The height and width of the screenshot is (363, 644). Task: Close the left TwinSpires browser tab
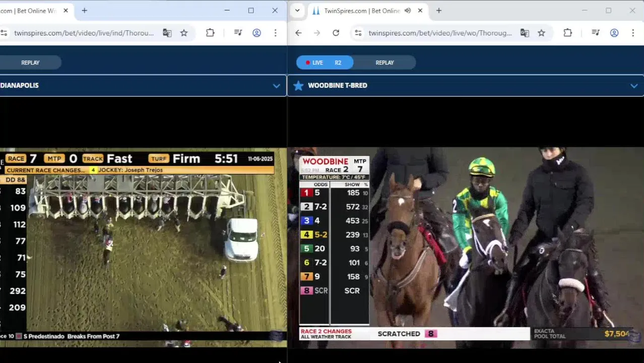pyautogui.click(x=66, y=11)
